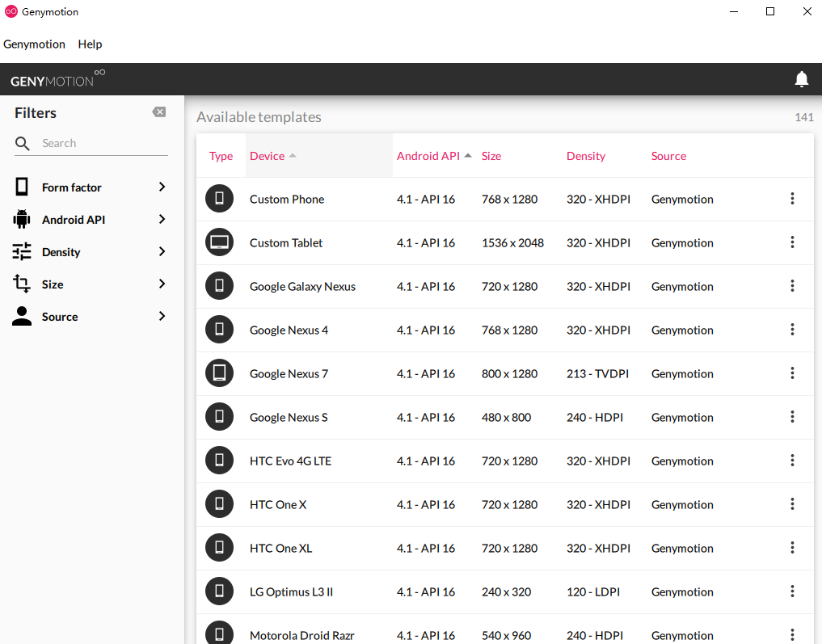The height and width of the screenshot is (644, 822).
Task: Click the HTC Evo 4G LTE type icon
Action: point(219,460)
